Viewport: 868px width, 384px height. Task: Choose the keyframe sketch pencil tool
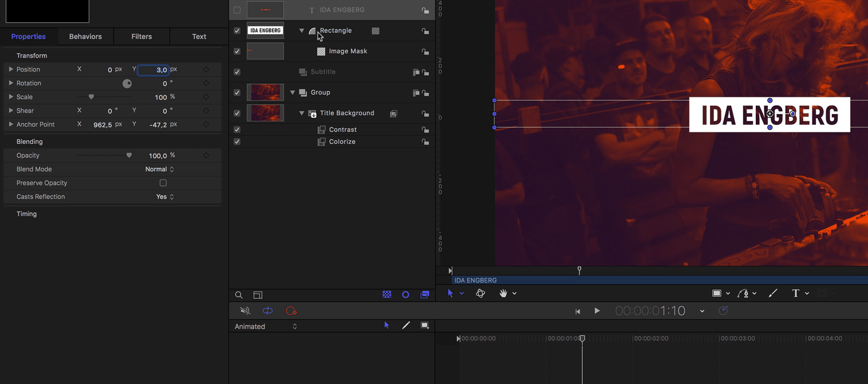(406, 325)
